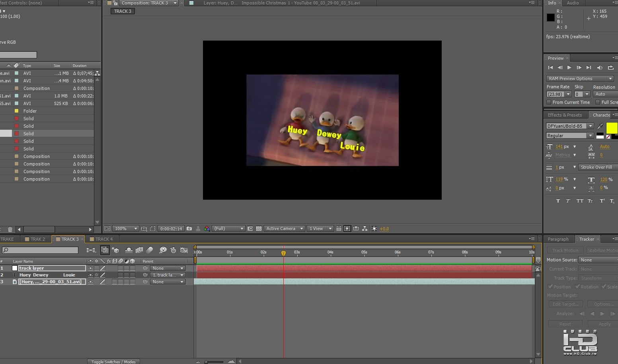The width and height of the screenshot is (618, 364).
Task: Enable Motion Blur for the composition
Action: pyautogui.click(x=150, y=250)
